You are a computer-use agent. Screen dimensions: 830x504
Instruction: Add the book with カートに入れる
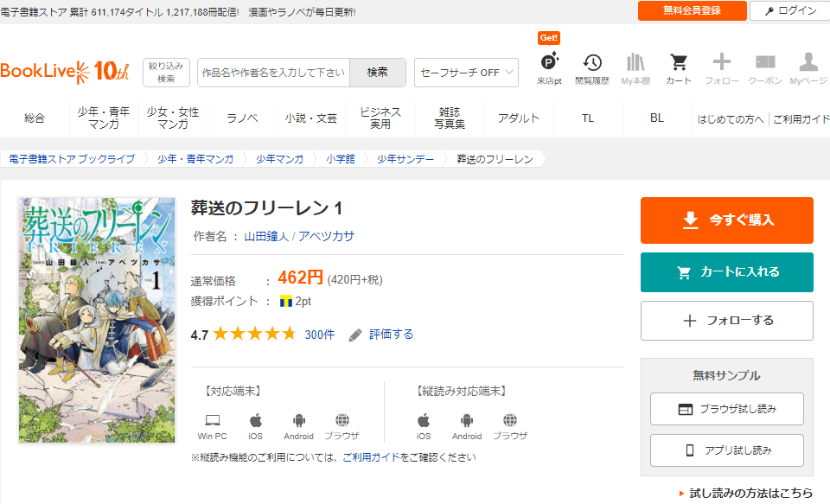(x=726, y=272)
